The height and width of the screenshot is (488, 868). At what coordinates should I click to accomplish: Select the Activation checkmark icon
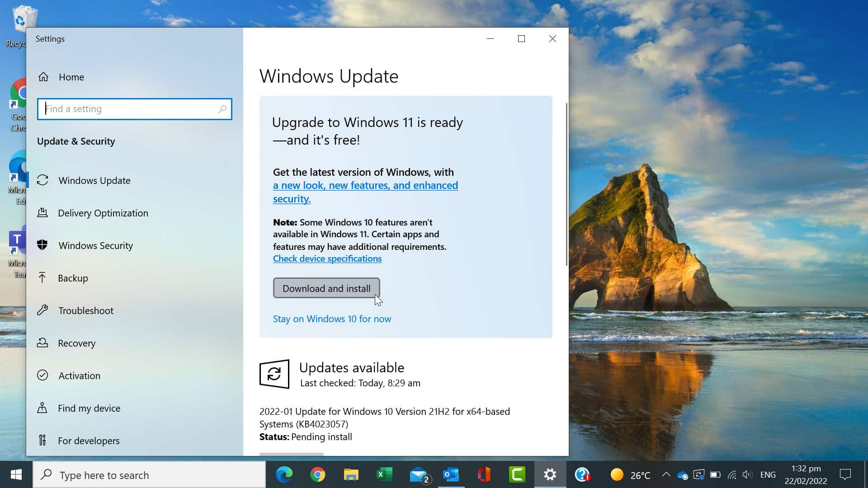(x=42, y=375)
